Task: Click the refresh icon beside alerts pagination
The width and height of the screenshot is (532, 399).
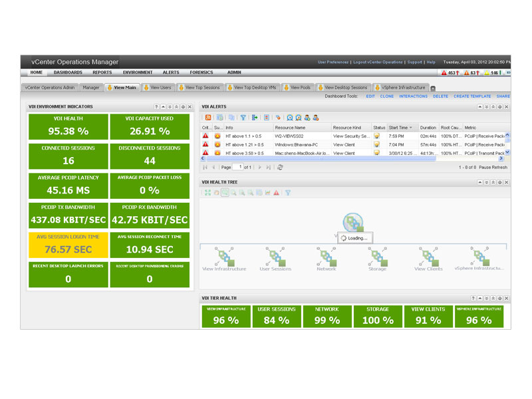Action: pos(280,168)
